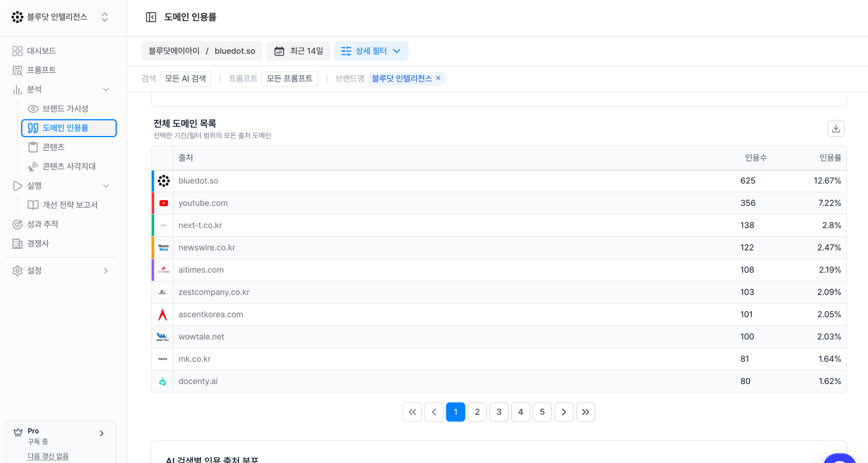Click the aitimes.com favicon in table
Viewport: 868px width, 463px height.
tap(163, 270)
